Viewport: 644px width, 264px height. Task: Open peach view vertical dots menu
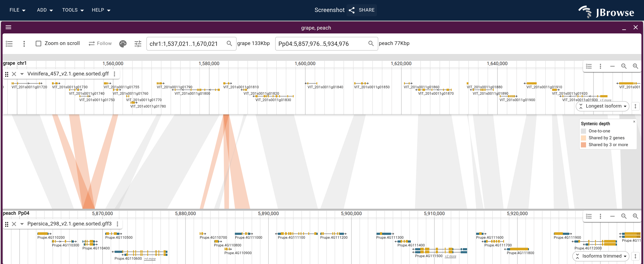point(600,216)
